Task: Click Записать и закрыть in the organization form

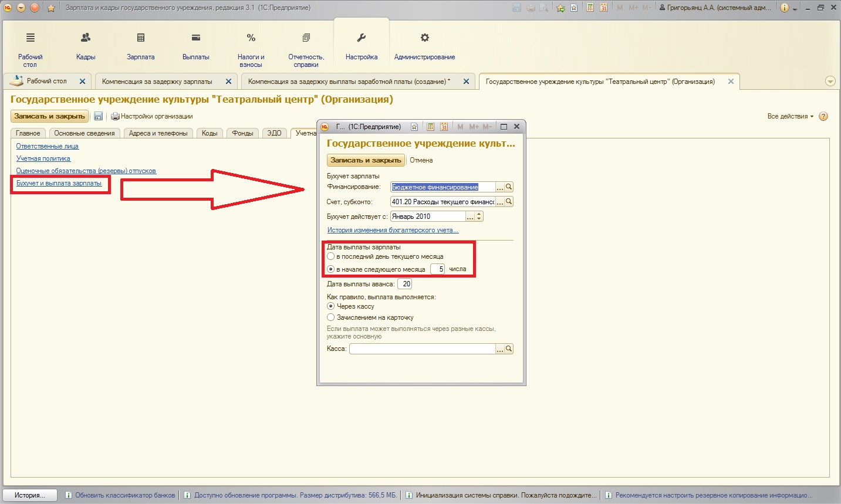Action: [x=49, y=116]
